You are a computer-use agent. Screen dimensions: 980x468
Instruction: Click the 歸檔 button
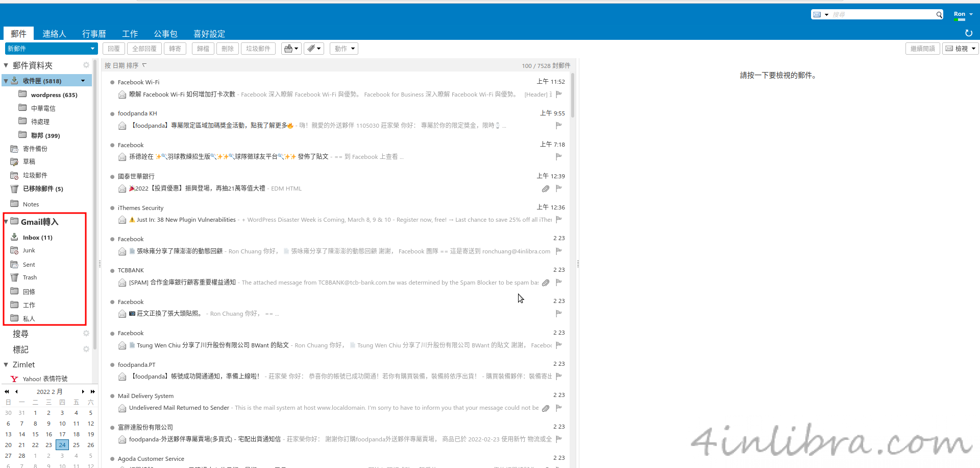203,49
